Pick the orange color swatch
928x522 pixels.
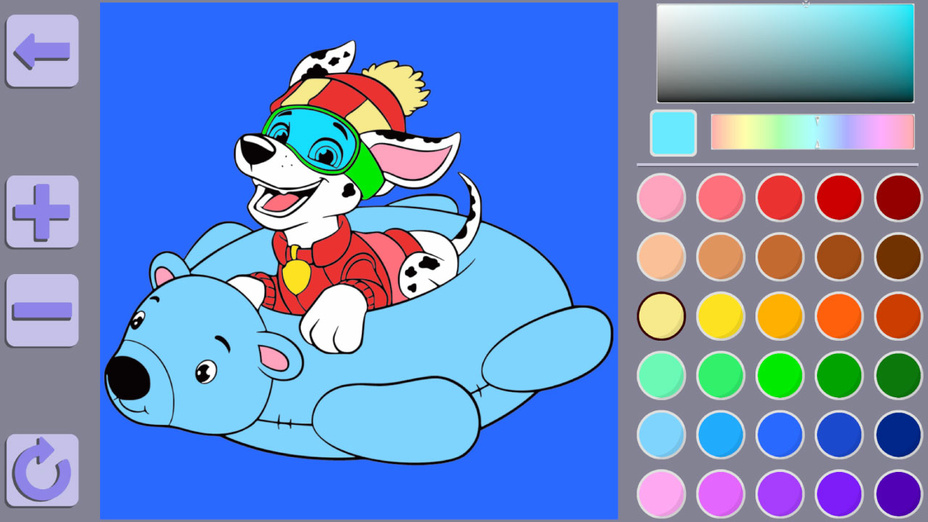tap(838, 316)
